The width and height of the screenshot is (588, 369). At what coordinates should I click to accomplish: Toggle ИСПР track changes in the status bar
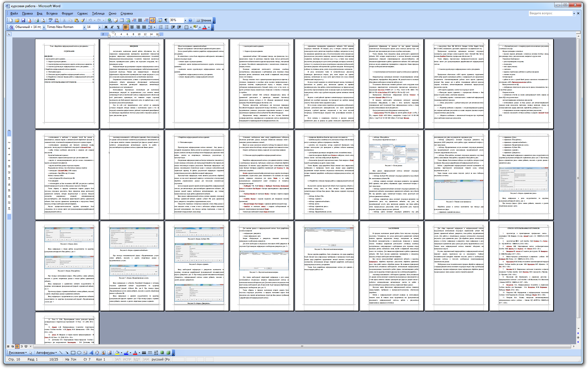[x=127, y=359]
